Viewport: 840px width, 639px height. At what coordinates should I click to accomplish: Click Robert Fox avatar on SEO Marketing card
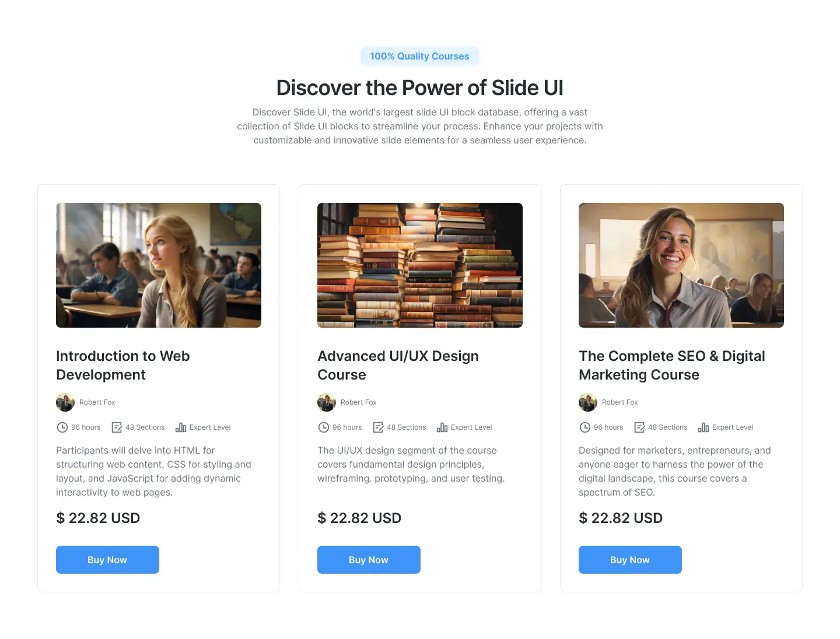coord(588,402)
